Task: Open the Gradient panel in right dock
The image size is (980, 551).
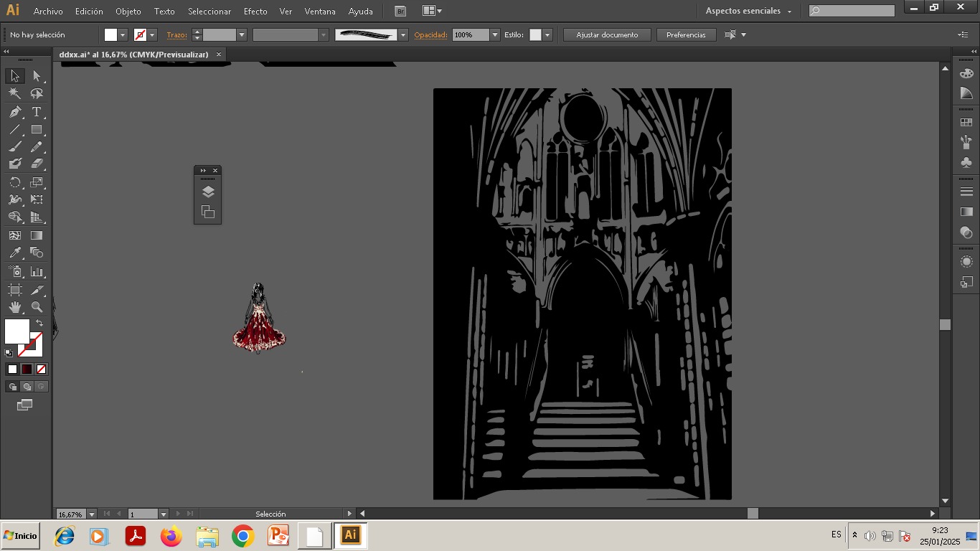Action: tap(966, 212)
